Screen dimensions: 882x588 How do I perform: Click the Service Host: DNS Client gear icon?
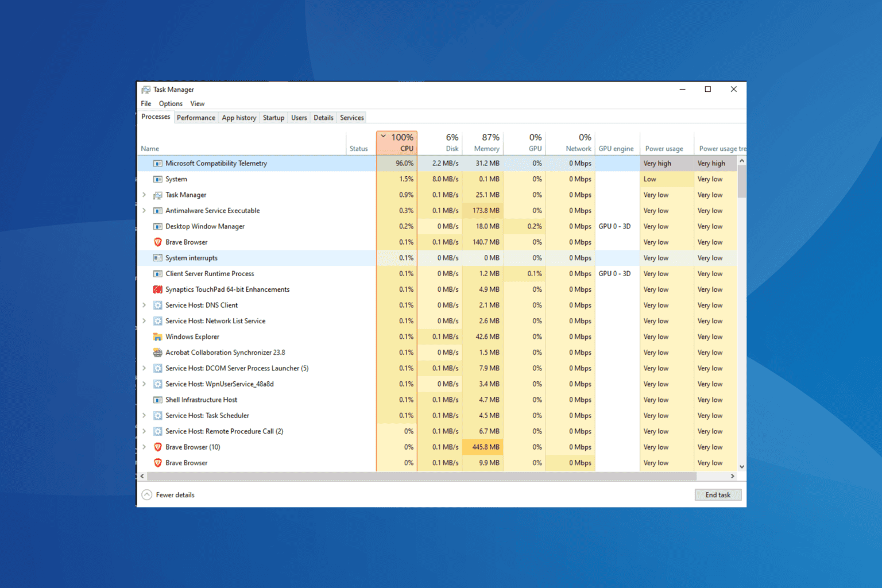(x=158, y=305)
